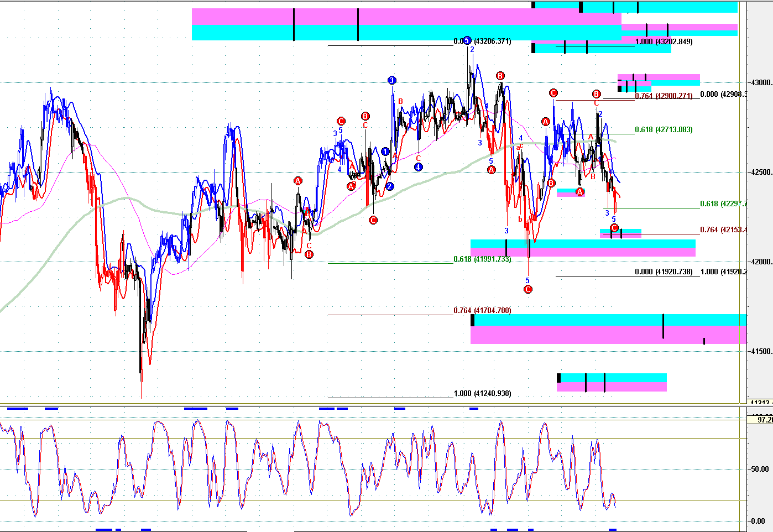Select the cyan-magenta zone beside the 41704.780 label
Viewport: 773px width, 532px height.
[x=608, y=329]
